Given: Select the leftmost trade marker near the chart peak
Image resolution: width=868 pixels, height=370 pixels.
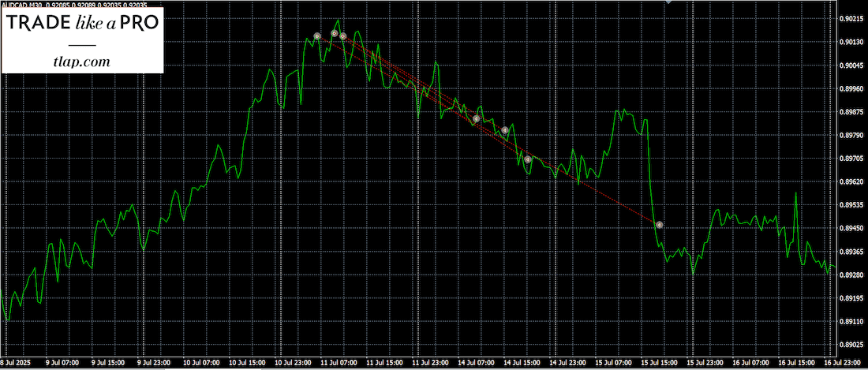Looking at the screenshot, I should 316,36.
